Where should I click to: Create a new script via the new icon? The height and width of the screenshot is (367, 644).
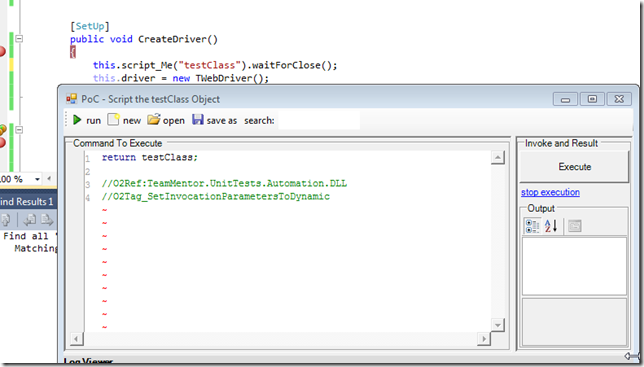click(x=113, y=119)
